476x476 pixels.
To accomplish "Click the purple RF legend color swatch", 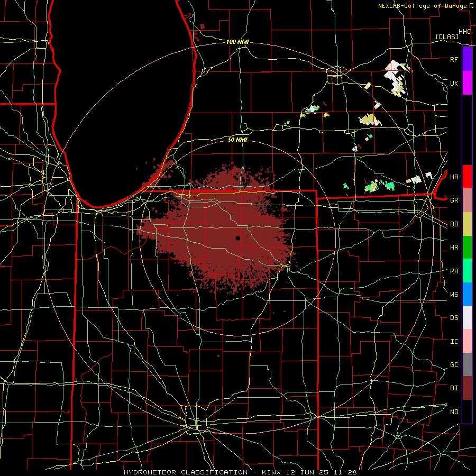I will click(x=467, y=59).
